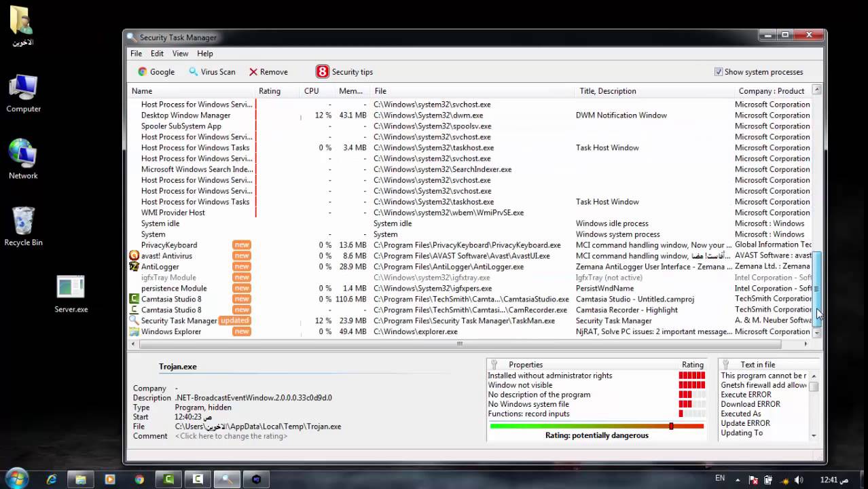Viewport: 868px width, 489px height.
Task: Sort by Company : Product column header
Action: [773, 91]
